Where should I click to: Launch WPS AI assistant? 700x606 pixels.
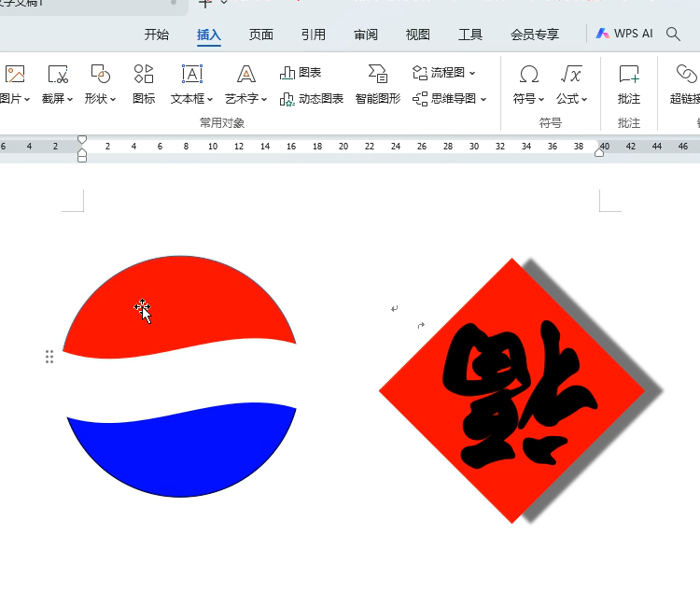pyautogui.click(x=624, y=34)
